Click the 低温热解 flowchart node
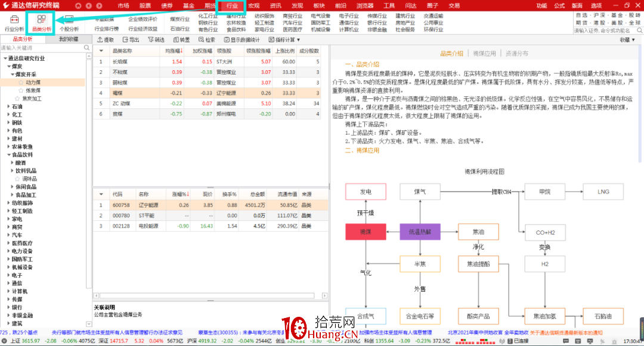644x346 pixels. 420,232
